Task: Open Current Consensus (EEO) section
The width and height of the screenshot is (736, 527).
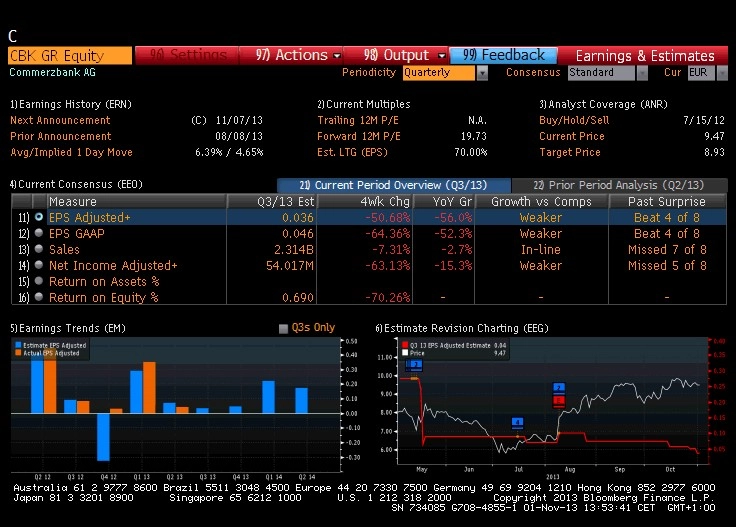Action: click(76, 184)
